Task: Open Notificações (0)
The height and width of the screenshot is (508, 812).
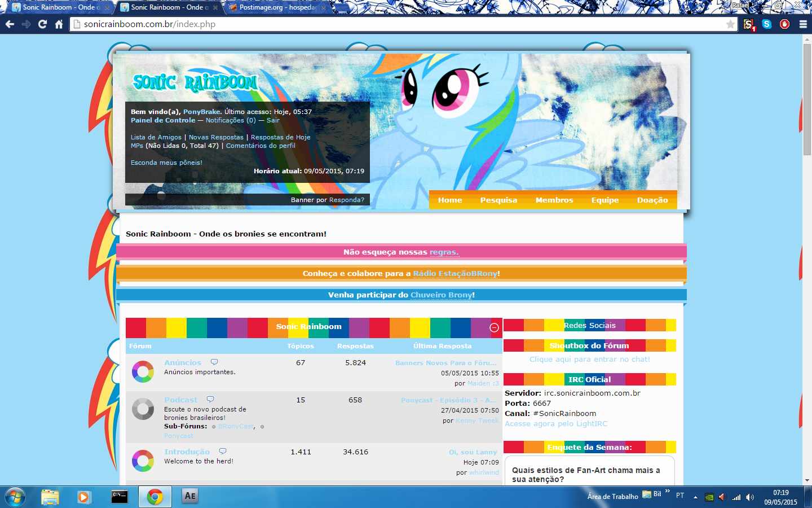Action: point(231,120)
